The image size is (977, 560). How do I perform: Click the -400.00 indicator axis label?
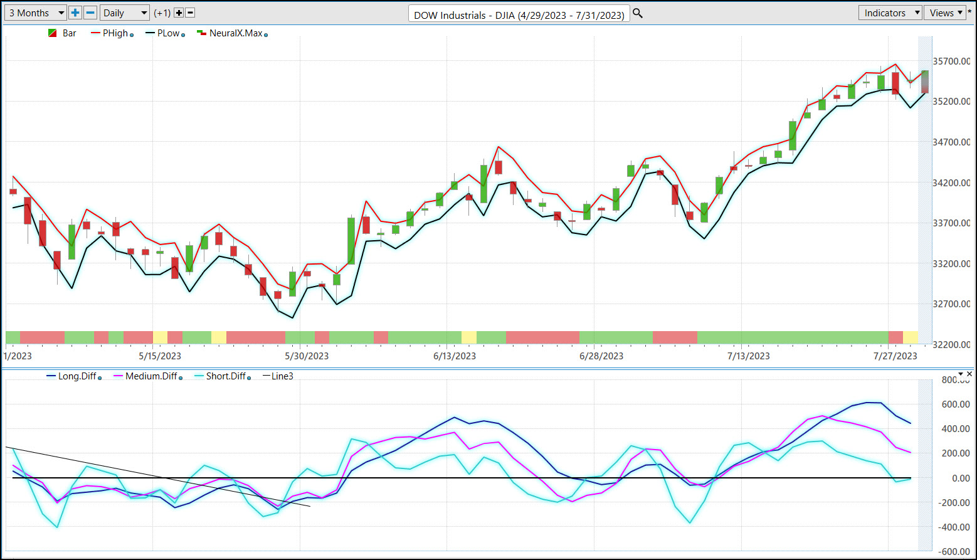pos(953,527)
